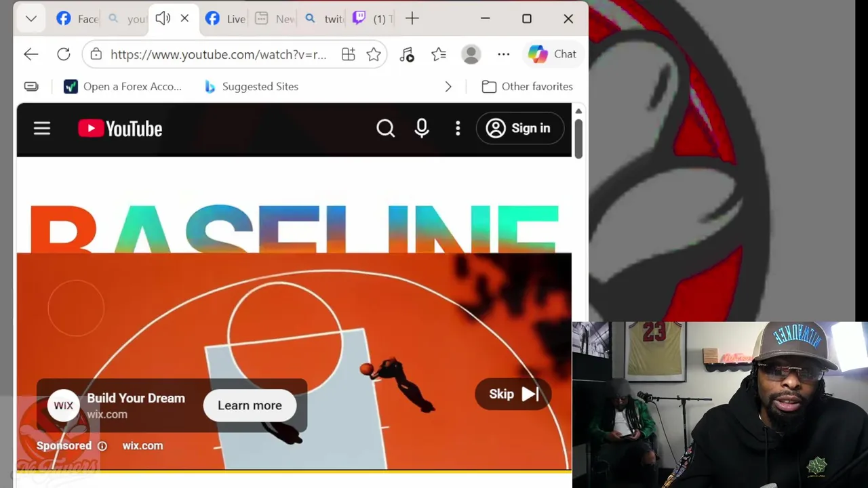The height and width of the screenshot is (488, 868).
Task: Sign in to YouTube
Action: pos(519,129)
